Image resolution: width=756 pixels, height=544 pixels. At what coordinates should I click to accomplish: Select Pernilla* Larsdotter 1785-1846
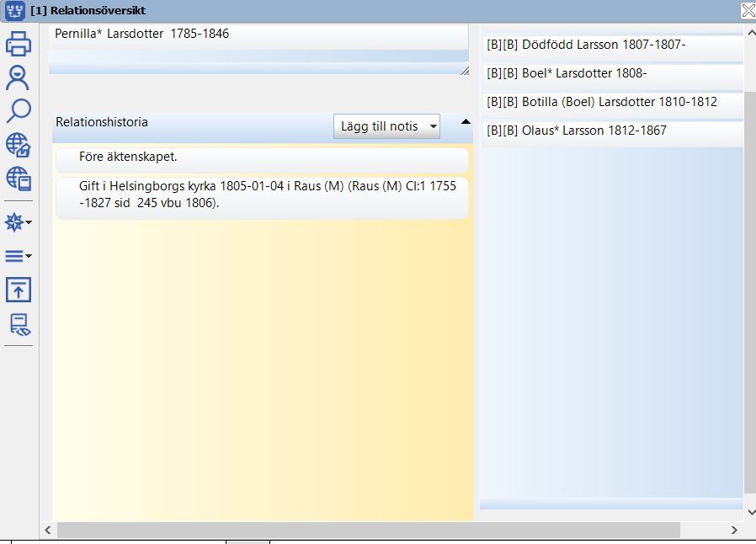click(258, 35)
